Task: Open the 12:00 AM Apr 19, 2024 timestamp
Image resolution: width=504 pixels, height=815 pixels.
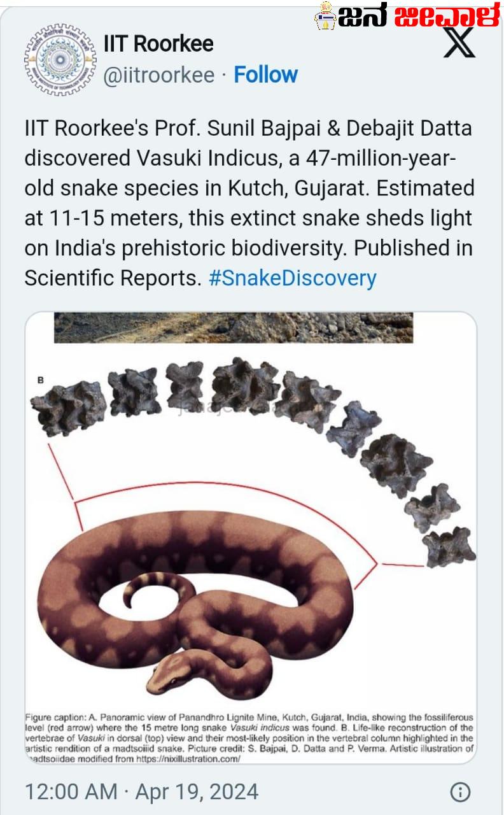Action: click(x=141, y=792)
